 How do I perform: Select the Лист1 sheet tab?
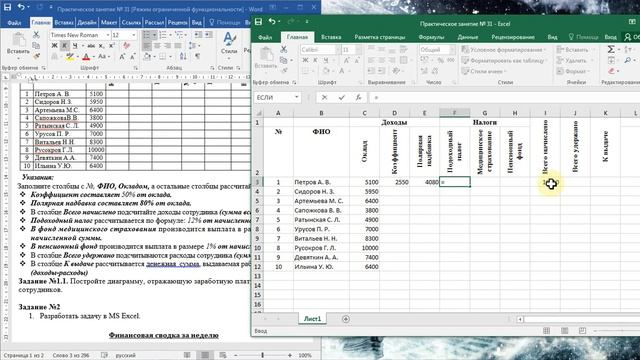[312, 319]
